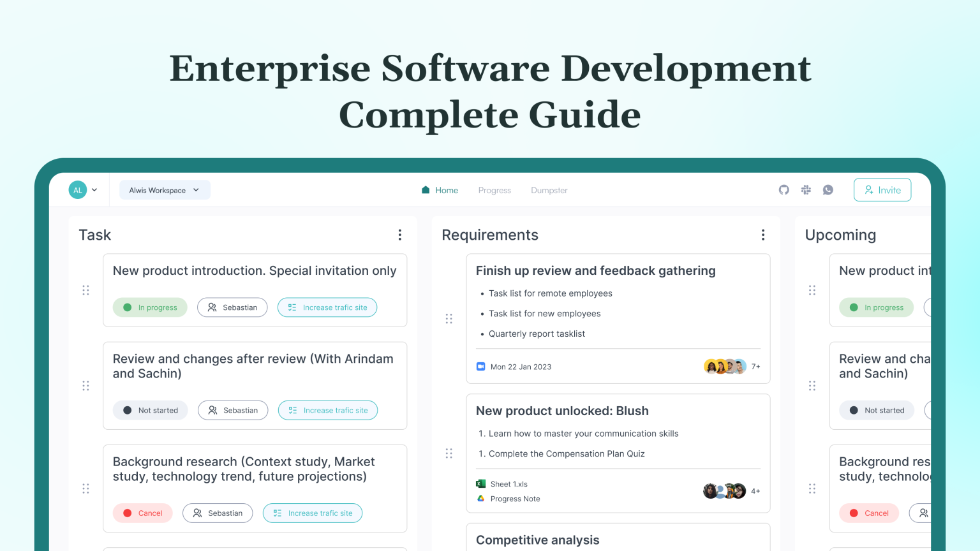Click Sebastian assignee on Task's New product introduction card

pyautogui.click(x=232, y=307)
